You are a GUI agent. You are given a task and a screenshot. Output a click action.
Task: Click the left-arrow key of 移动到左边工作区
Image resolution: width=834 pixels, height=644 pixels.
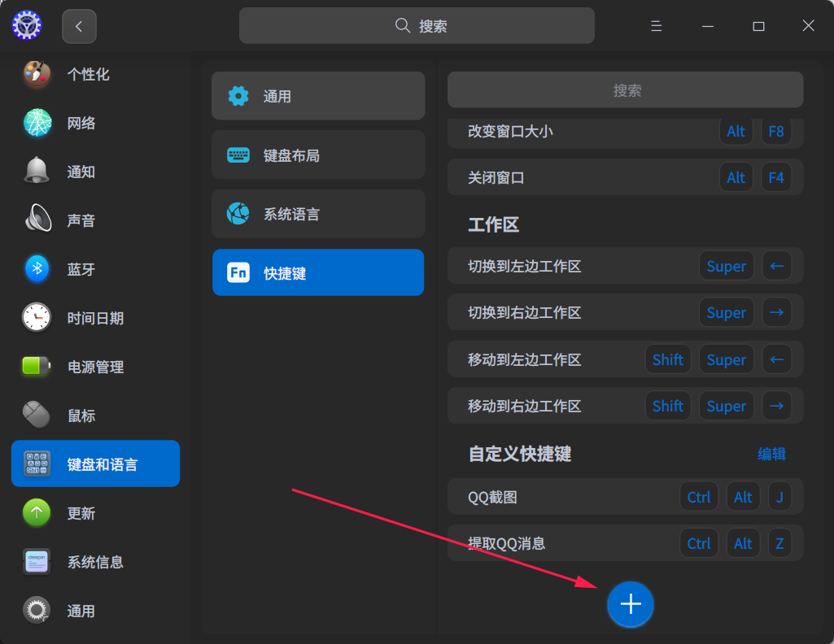coord(776,359)
